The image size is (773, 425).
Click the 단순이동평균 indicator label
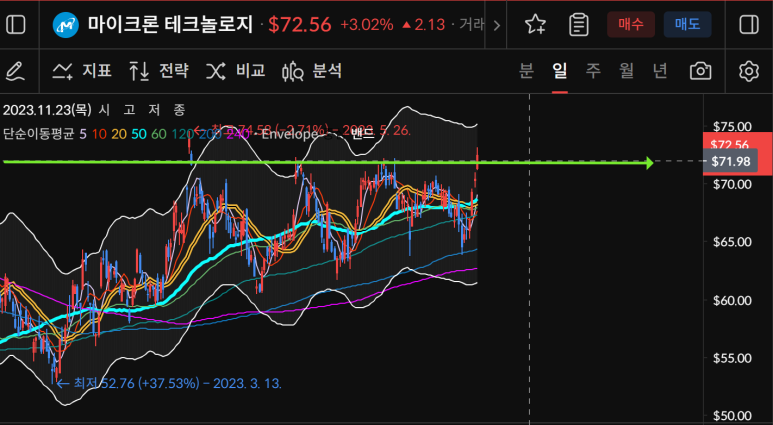38,134
